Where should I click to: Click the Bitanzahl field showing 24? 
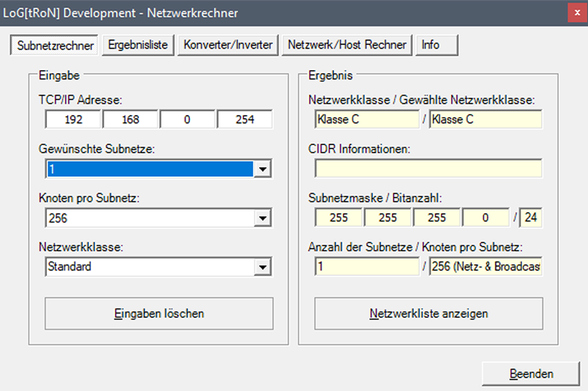pos(531,218)
